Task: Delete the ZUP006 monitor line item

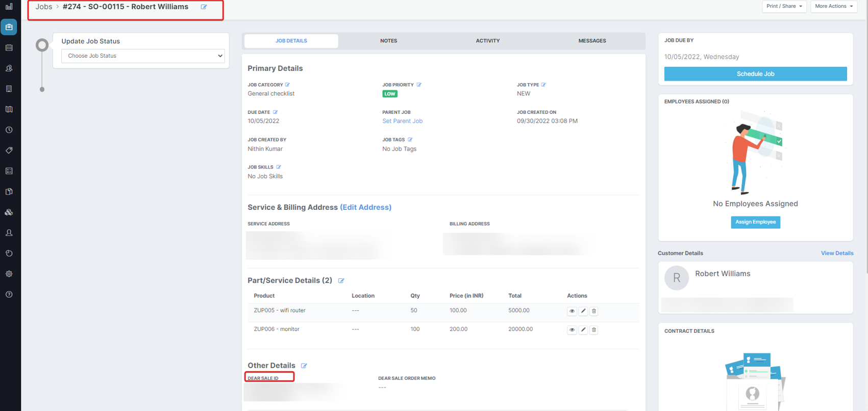Action: pos(594,330)
